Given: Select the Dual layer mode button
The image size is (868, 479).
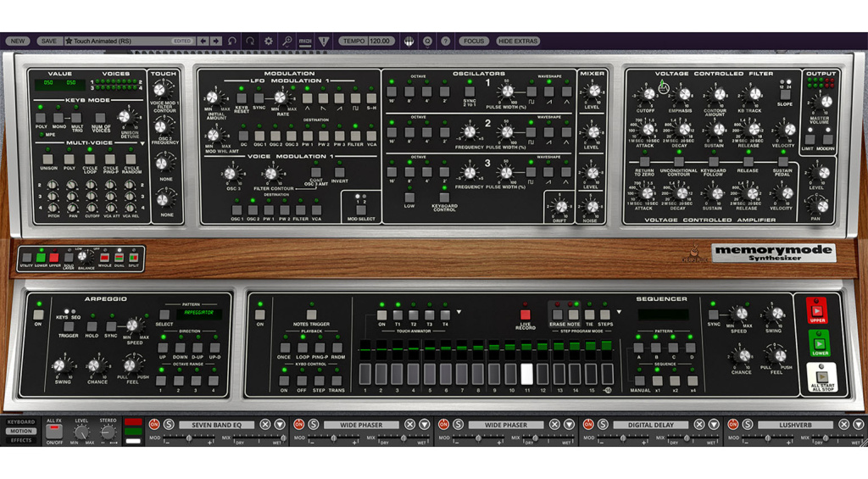Looking at the screenshot, I should (119, 258).
